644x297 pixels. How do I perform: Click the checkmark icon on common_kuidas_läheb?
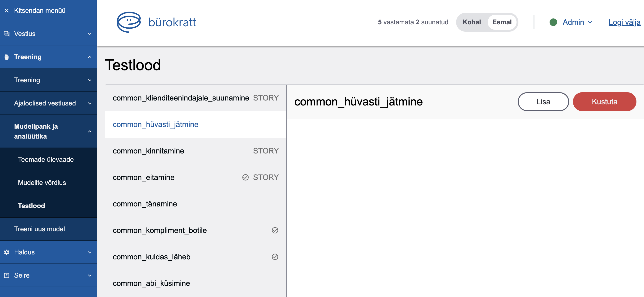275,257
